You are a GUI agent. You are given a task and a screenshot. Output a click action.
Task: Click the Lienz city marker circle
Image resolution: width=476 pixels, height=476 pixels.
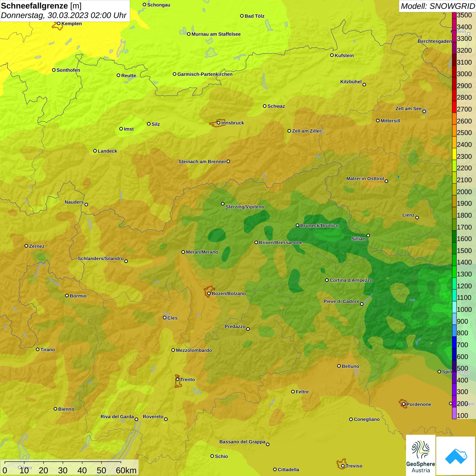(x=417, y=218)
